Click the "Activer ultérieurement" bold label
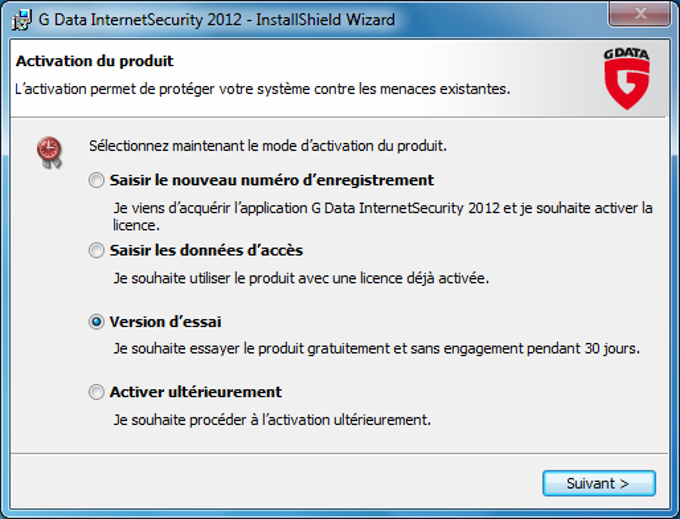This screenshot has height=519, width=680. [196, 392]
